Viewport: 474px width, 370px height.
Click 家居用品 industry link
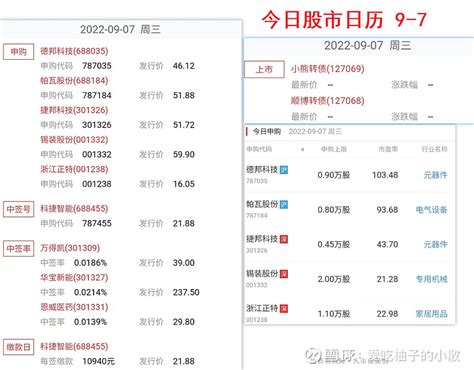pyautogui.click(x=432, y=314)
